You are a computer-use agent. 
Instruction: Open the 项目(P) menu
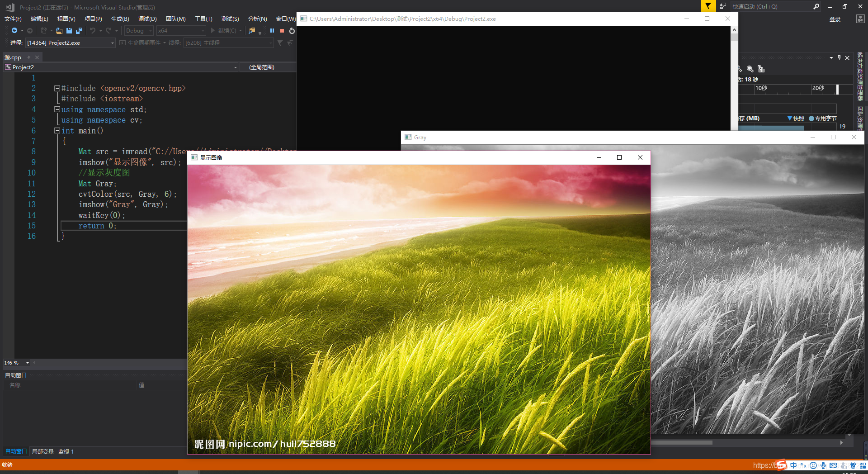pos(93,19)
